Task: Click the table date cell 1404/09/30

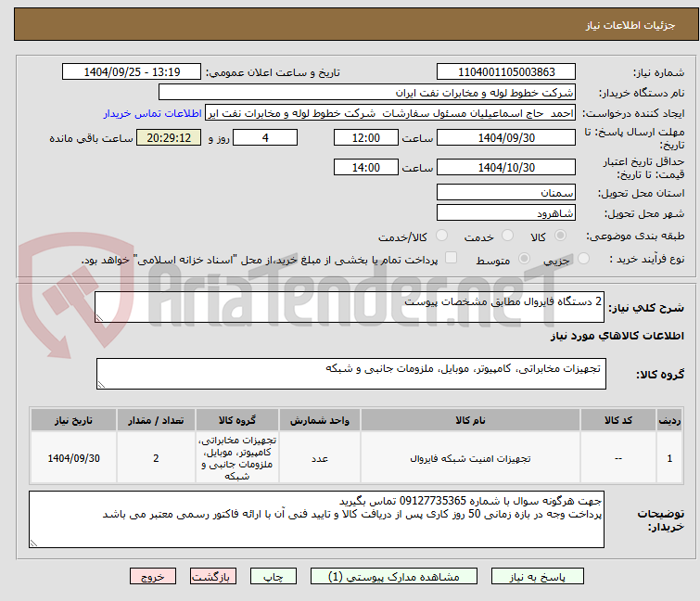Action: point(73,458)
